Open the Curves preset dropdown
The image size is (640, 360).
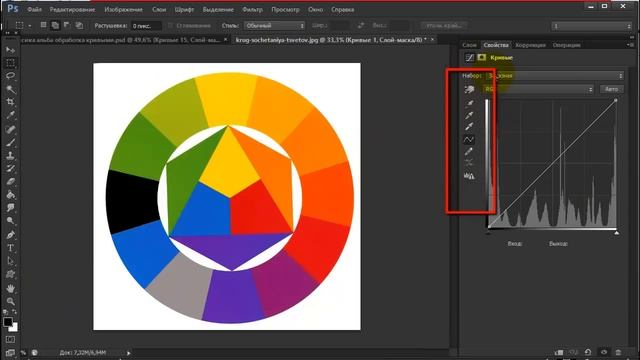click(x=555, y=76)
